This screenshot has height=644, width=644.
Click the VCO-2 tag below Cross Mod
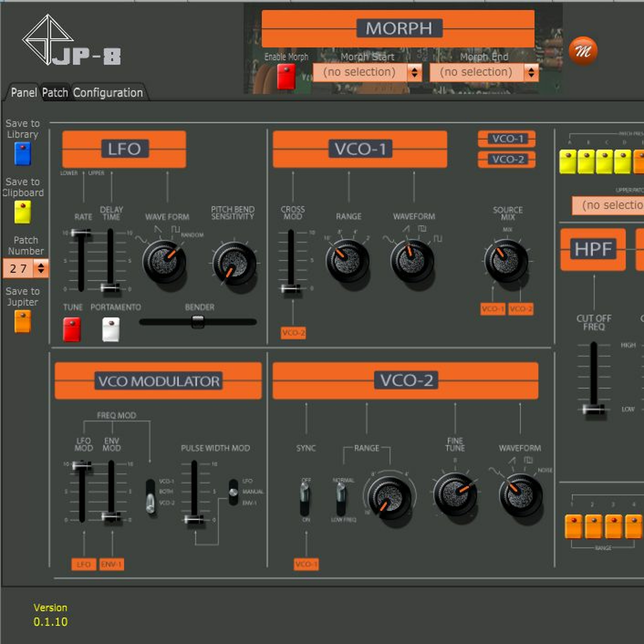[293, 333]
